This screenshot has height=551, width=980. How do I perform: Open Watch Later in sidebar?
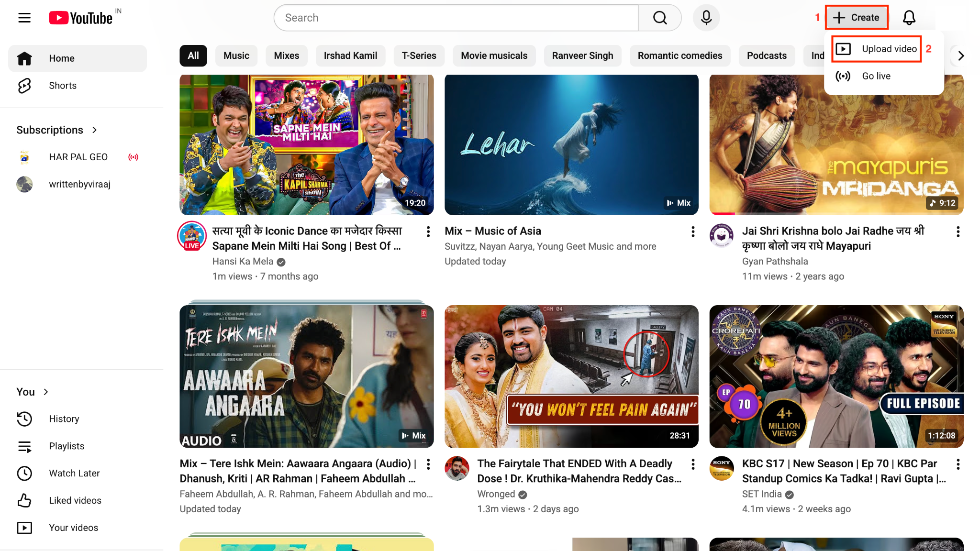pos(74,473)
